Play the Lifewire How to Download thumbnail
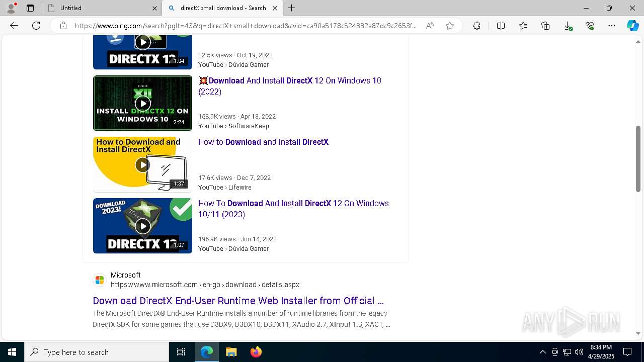The height and width of the screenshot is (362, 644). (x=142, y=164)
